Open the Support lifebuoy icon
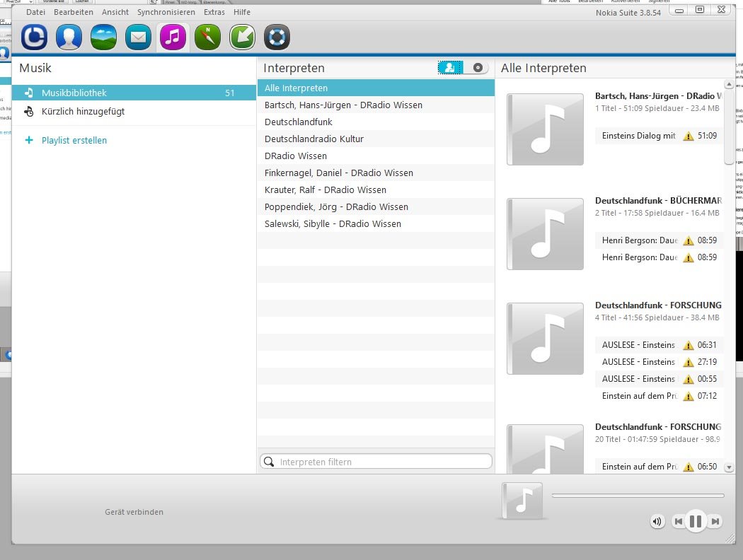This screenshot has width=743, height=560. pyautogui.click(x=277, y=37)
